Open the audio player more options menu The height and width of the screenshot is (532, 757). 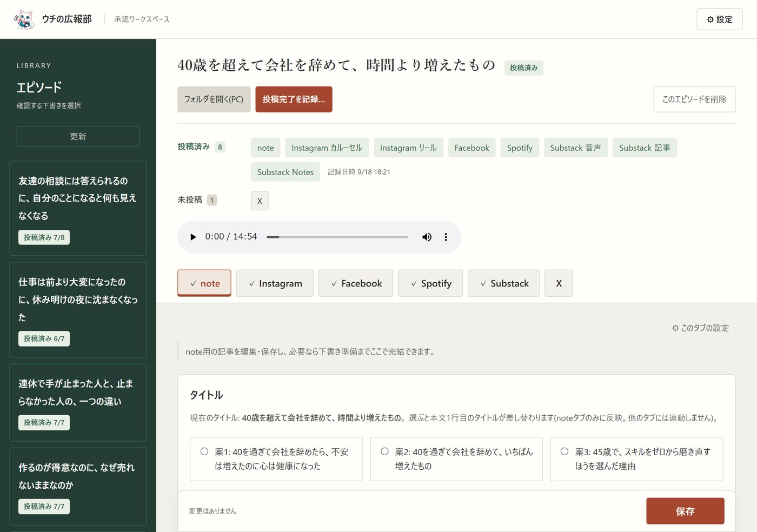click(x=446, y=237)
